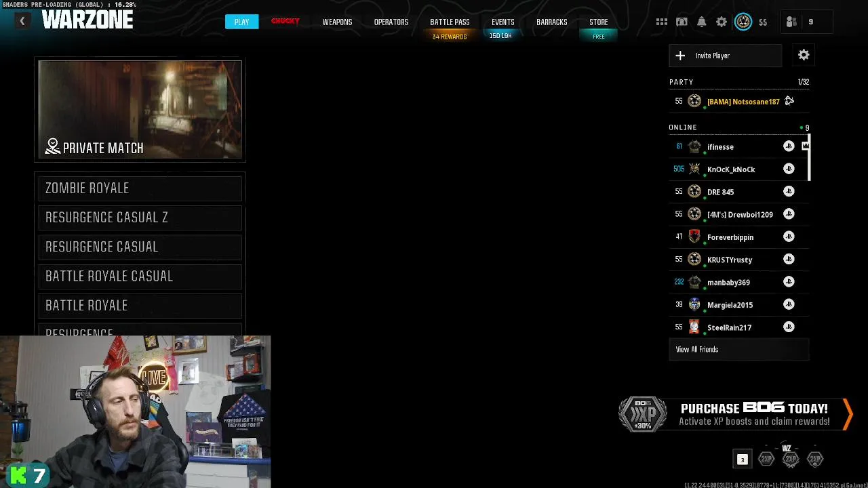Open the grid menu icon in header
Screen dimensions: 868x488
tap(662, 22)
